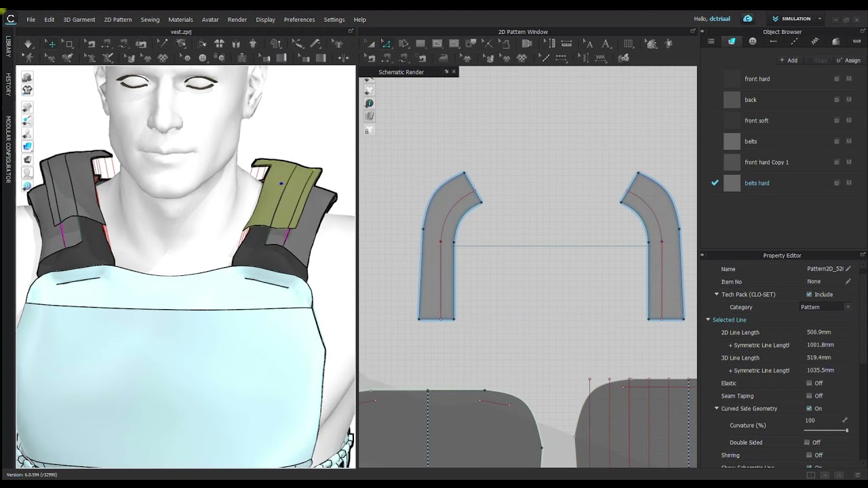Select the Trace tool with crossed lines
Screen dimensions: 868x488
pyautogui.click(x=488, y=43)
